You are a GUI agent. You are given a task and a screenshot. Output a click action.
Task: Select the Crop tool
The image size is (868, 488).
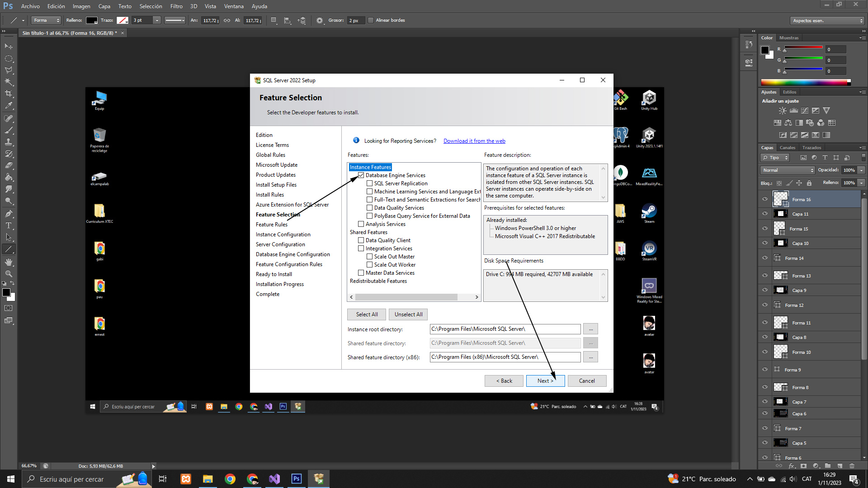[x=9, y=94]
